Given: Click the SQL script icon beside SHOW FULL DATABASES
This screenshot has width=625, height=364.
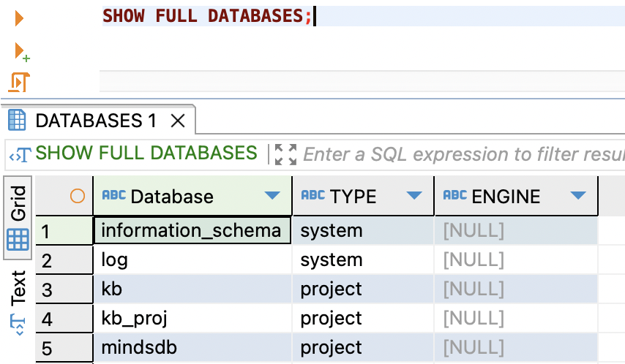Looking at the screenshot, I should (x=20, y=154).
